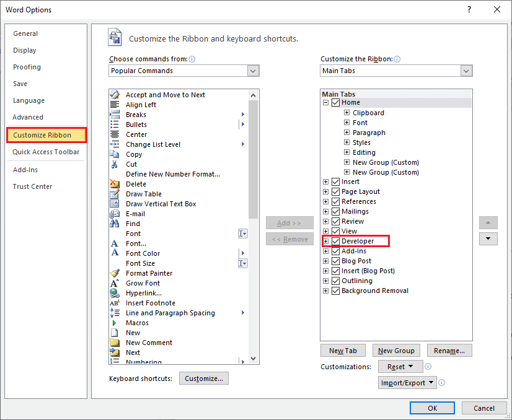Screen dimensions: 512x420
Task: Select the Font Color command icon
Action: [x=114, y=253]
